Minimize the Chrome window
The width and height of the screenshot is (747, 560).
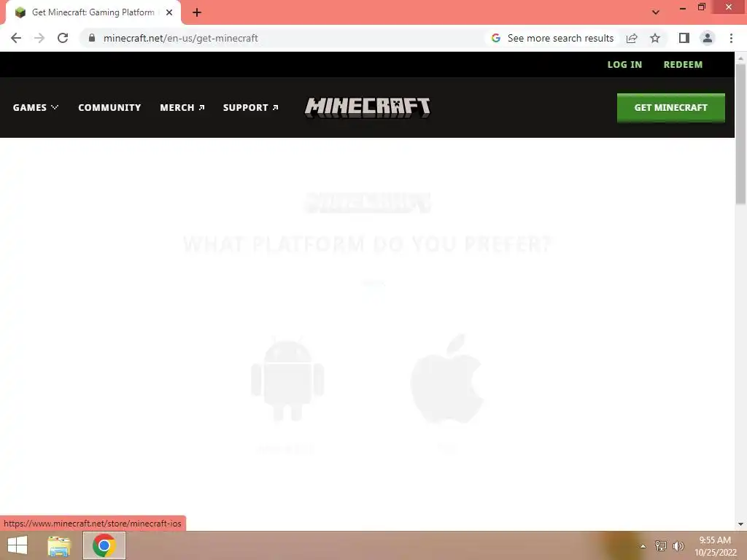[683, 7]
